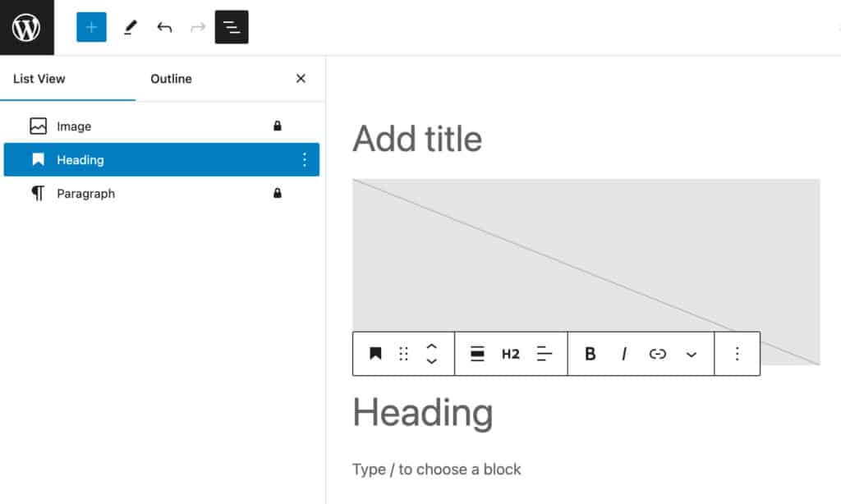
Task: Open the text alignment dropdown
Action: coord(544,354)
